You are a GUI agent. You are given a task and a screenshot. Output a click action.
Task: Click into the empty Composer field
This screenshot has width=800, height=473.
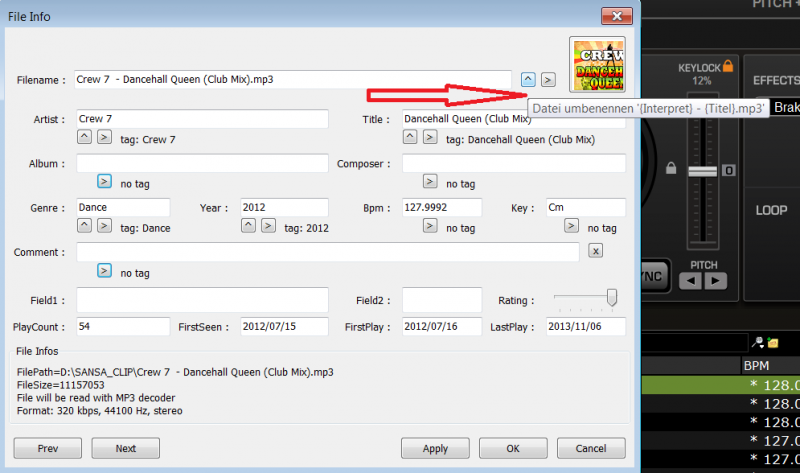pos(514,163)
